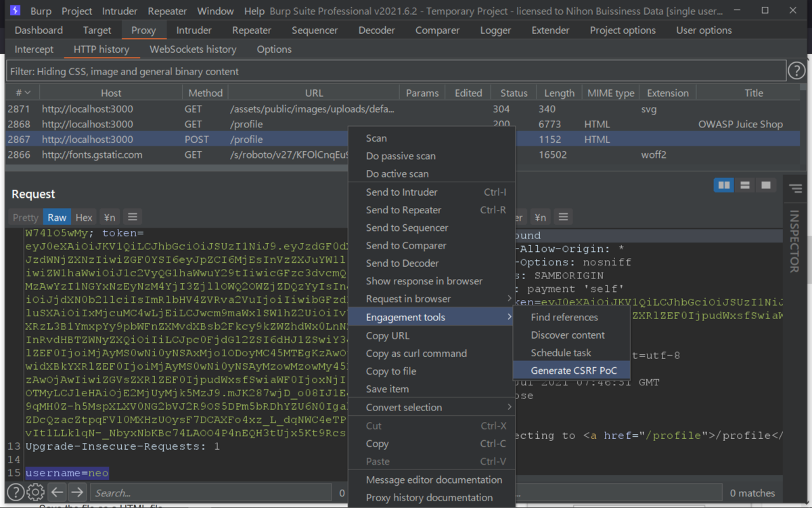Sort history by the Status column
812x508 pixels.
514,93
